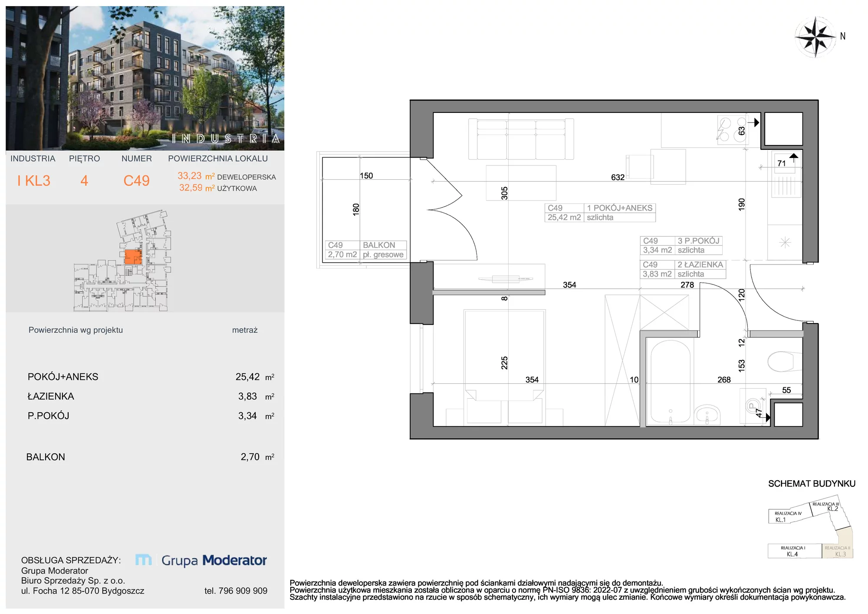Click the bathtub symbol in the floor plan
Image resolution: width=868 pixels, height=614 pixels.
tap(670, 382)
